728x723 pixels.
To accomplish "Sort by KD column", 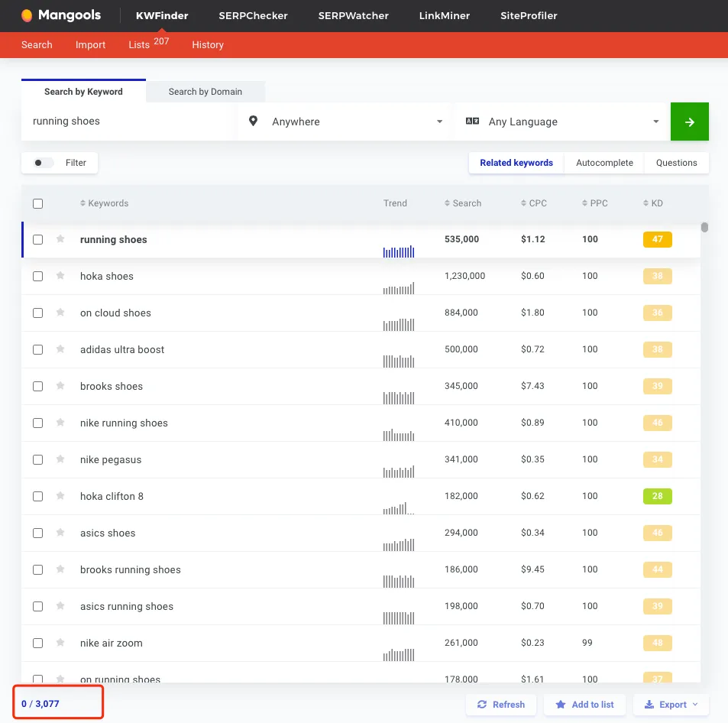I will click(653, 203).
